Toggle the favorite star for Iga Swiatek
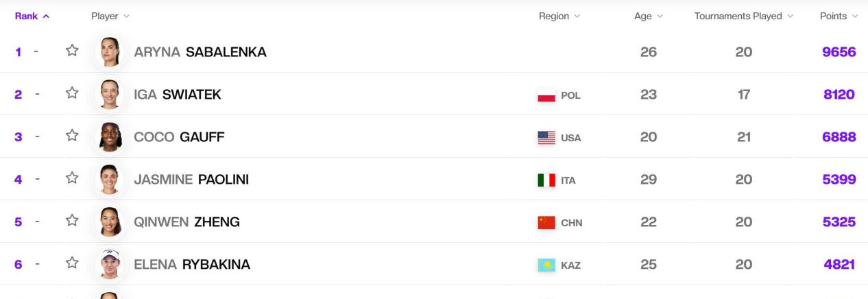The width and height of the screenshot is (868, 299). click(x=70, y=94)
